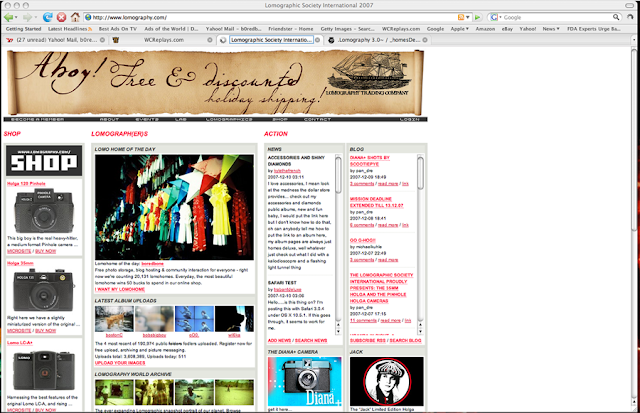640x413 pixels.
Task: Click the SUBSCRIBE RSS link
Action: pyautogui.click(x=368, y=340)
